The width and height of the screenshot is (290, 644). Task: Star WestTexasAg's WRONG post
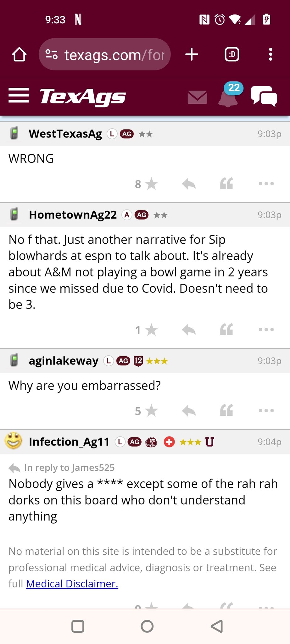151,184
